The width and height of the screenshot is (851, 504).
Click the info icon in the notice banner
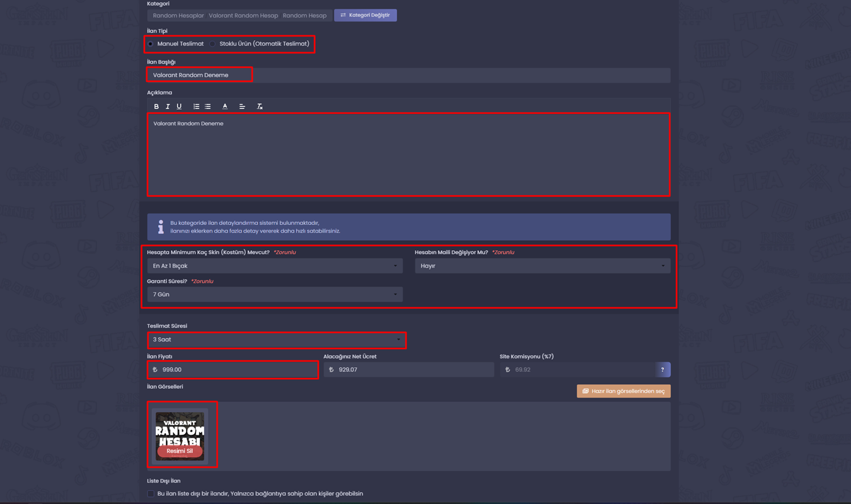(x=161, y=227)
